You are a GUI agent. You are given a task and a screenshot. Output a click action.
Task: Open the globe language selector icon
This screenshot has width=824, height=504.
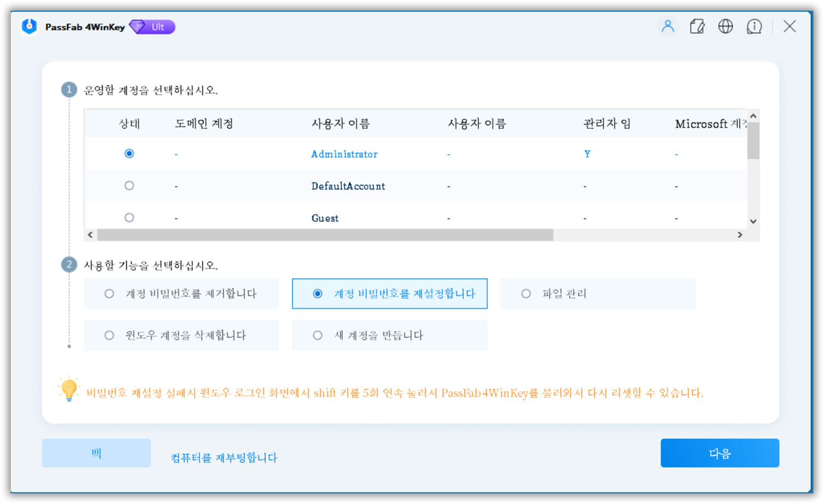(726, 26)
